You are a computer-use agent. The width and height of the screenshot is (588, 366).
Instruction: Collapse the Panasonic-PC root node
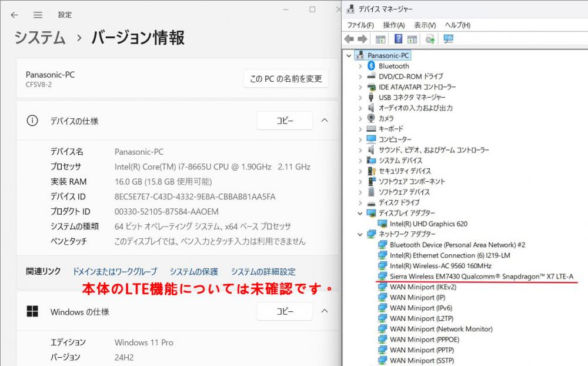pyautogui.click(x=349, y=55)
